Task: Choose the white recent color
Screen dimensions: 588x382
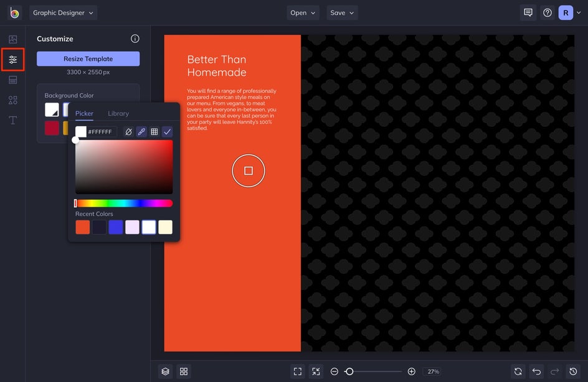Action: pos(148,227)
